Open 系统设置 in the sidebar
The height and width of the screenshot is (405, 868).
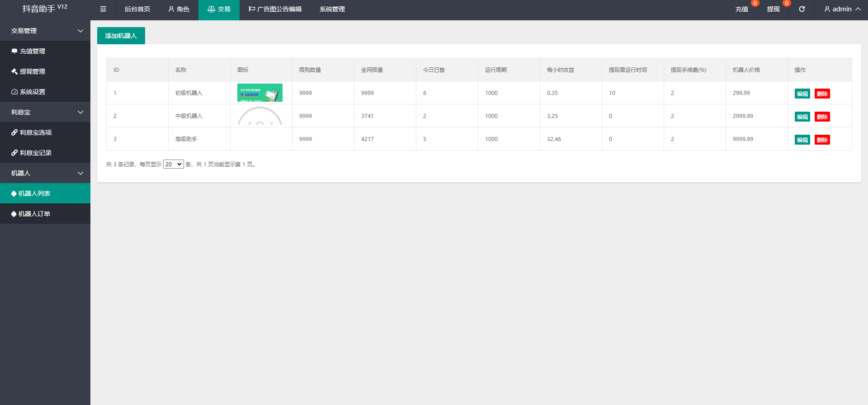point(45,92)
